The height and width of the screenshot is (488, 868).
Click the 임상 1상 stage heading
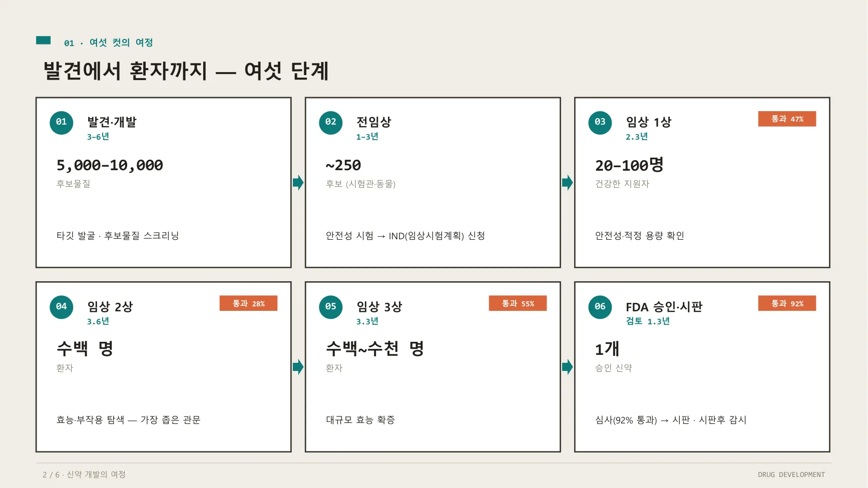click(648, 122)
